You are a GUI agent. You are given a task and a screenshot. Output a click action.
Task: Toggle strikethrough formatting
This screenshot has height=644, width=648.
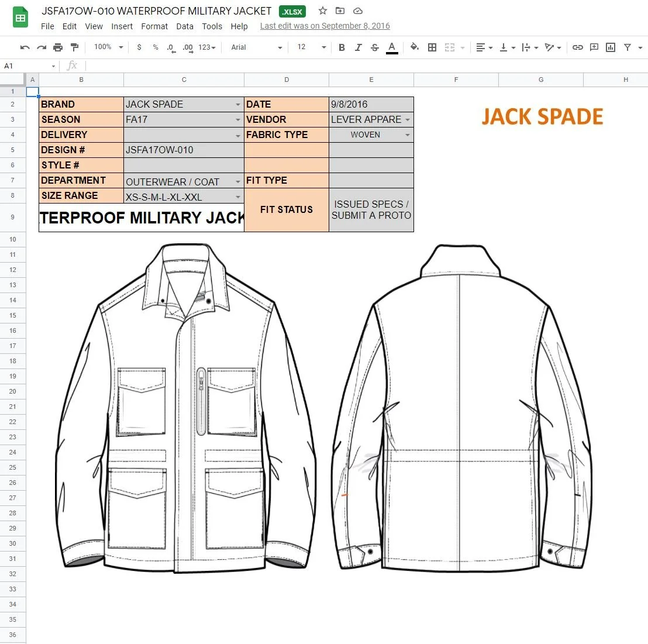(375, 47)
